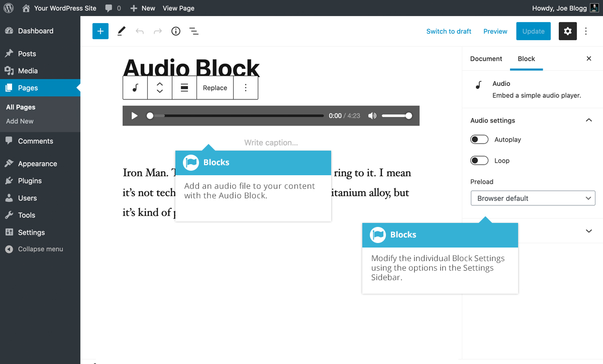Open the Preload dropdown set to Browser default
The height and width of the screenshot is (364, 603).
tap(533, 198)
